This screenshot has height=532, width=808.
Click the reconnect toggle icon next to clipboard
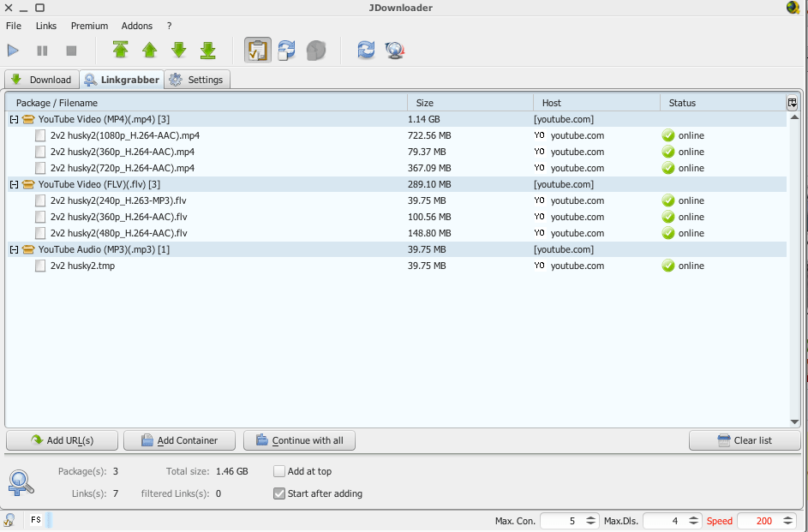[x=286, y=50]
